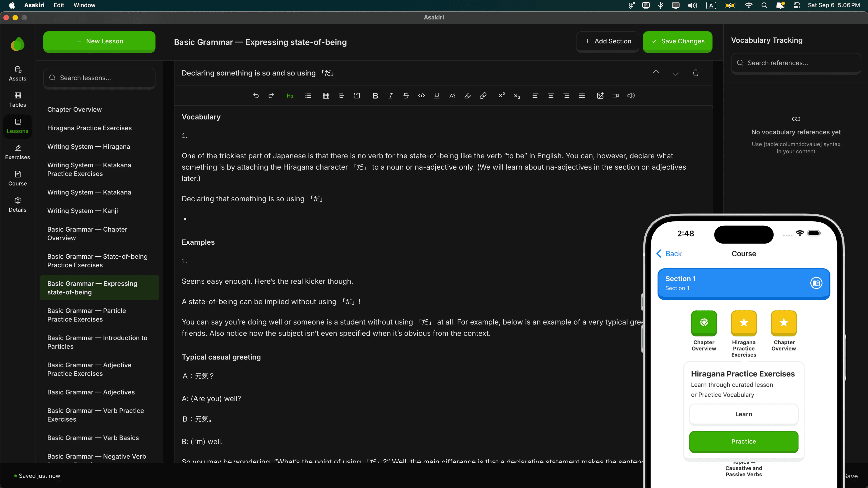The image size is (868, 488).
Task: Open the Window menu in menu bar
Action: click(84, 5)
